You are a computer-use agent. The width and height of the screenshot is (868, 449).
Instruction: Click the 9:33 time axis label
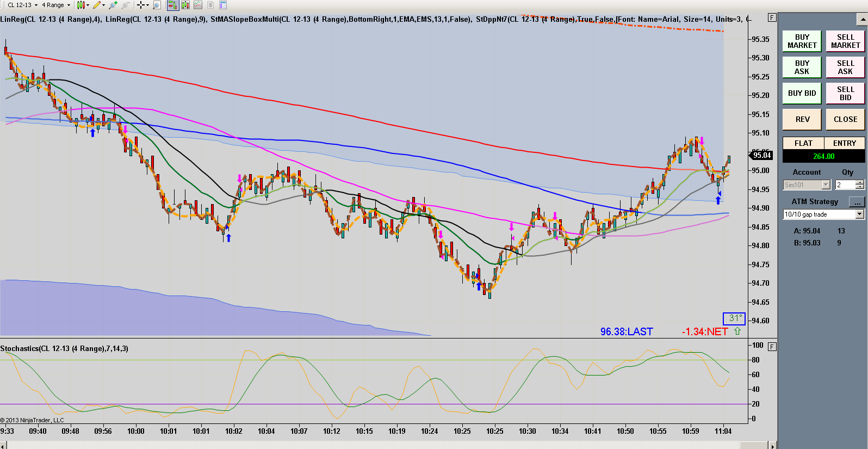pyautogui.click(x=7, y=431)
